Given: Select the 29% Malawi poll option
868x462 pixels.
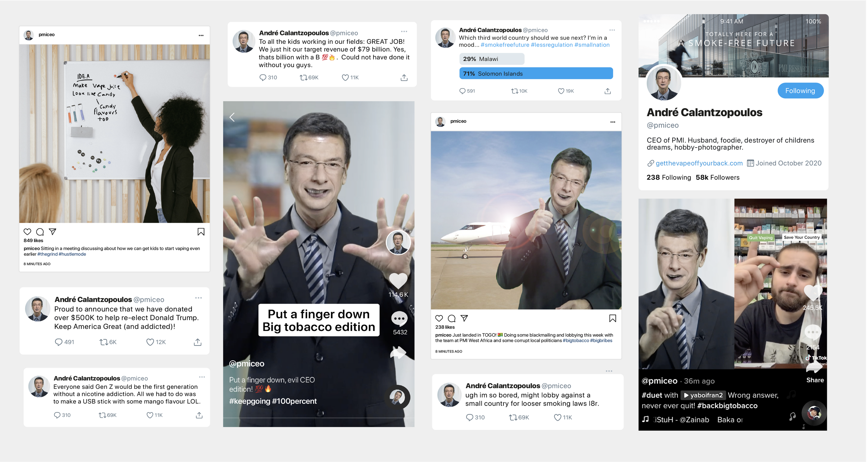Looking at the screenshot, I should click(492, 59).
